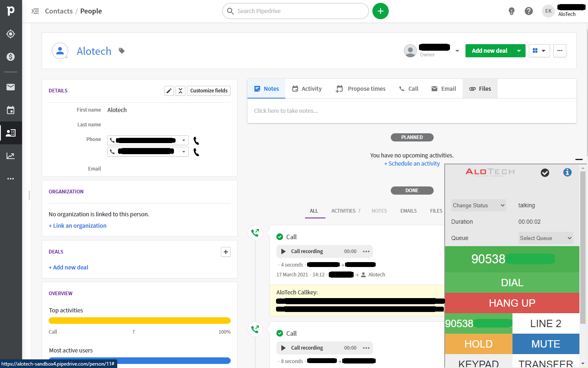The height and width of the screenshot is (368, 588).
Task: Open Leads from the sidebar target icon
Action: point(11,34)
